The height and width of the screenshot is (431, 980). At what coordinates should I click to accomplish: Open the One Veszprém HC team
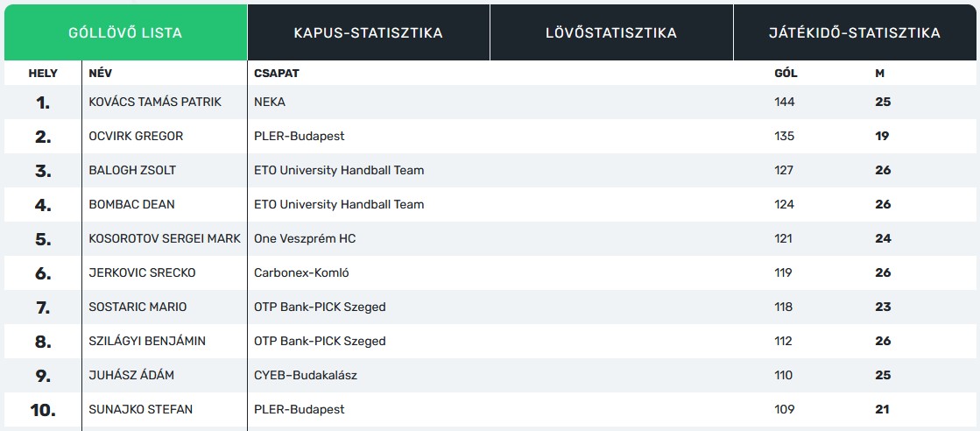click(x=305, y=239)
